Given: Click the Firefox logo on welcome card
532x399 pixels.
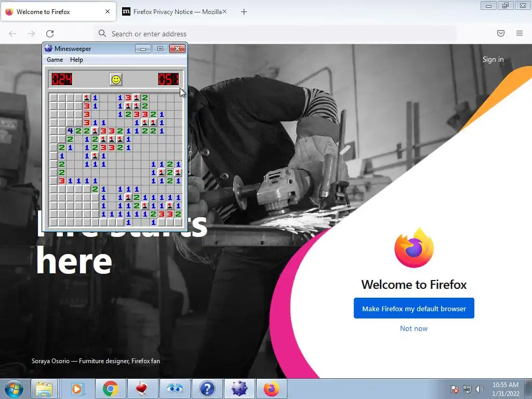Looking at the screenshot, I should click(x=414, y=248).
